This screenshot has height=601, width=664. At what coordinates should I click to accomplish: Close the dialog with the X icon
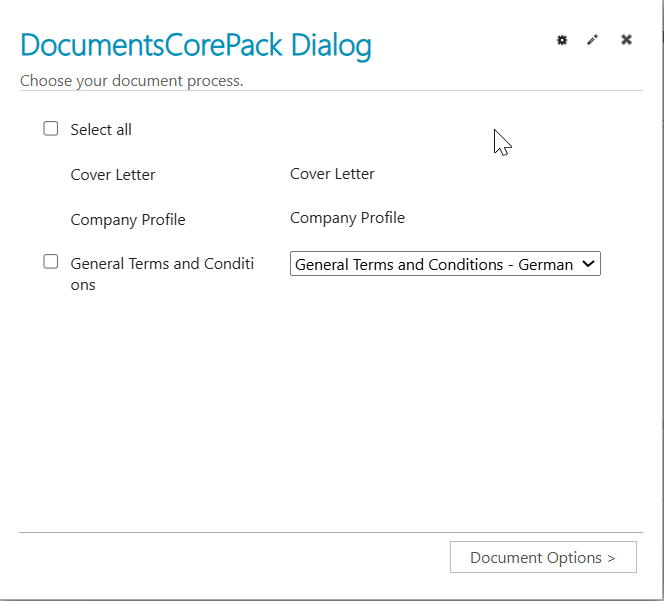626,40
